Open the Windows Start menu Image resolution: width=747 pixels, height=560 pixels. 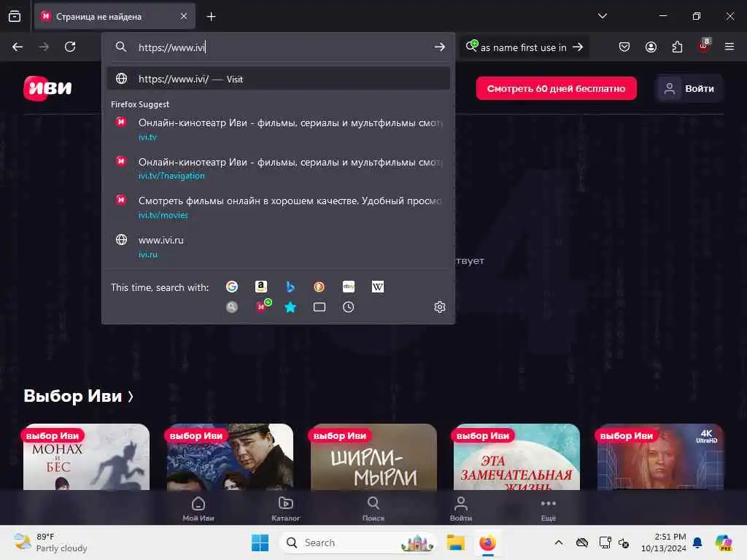(260, 542)
